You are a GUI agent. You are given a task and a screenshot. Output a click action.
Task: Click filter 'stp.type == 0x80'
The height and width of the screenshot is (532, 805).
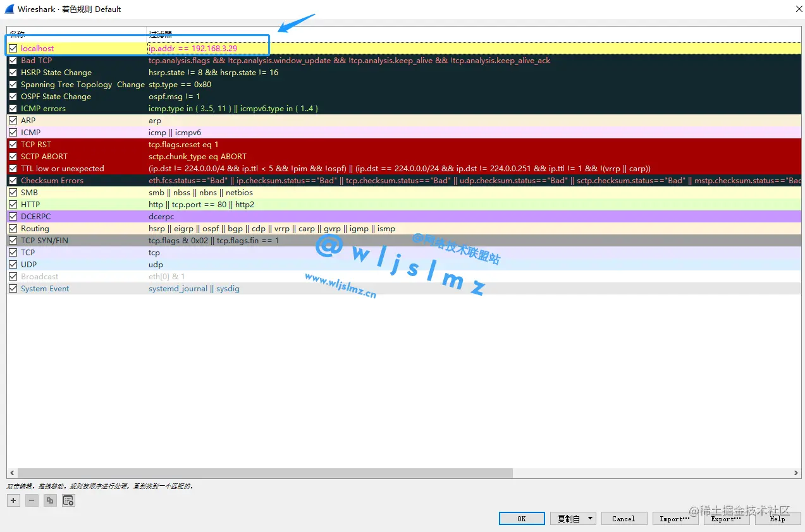tap(180, 85)
